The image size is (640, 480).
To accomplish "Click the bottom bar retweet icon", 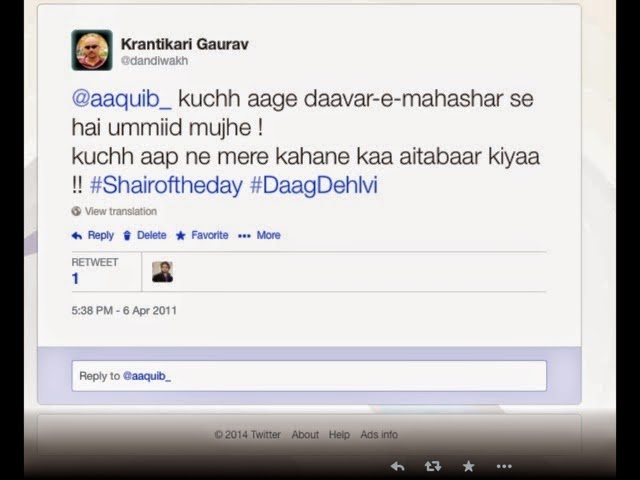I will pos(433,466).
